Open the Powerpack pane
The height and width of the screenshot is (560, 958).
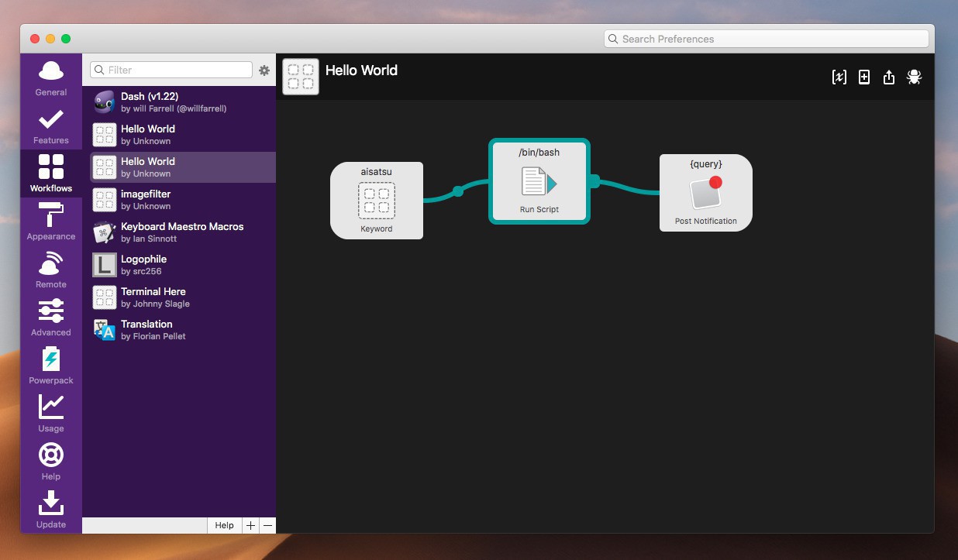[x=51, y=366]
